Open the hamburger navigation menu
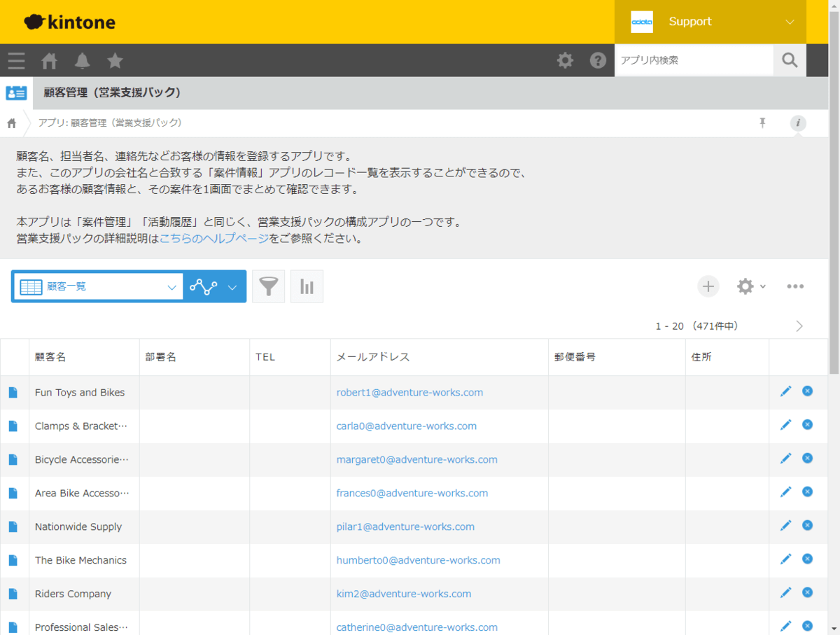 click(16, 61)
